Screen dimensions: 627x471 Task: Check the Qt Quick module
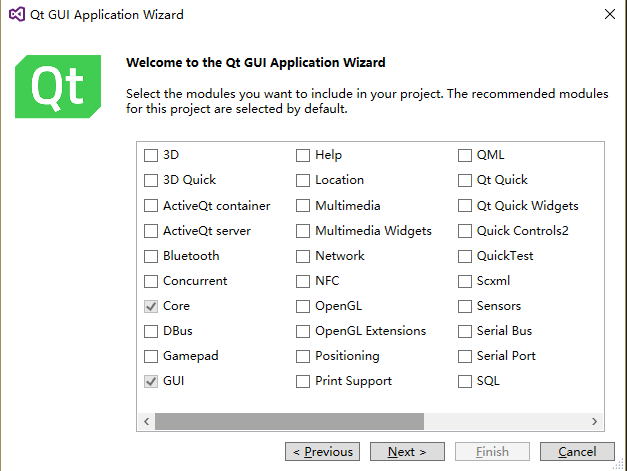465,180
